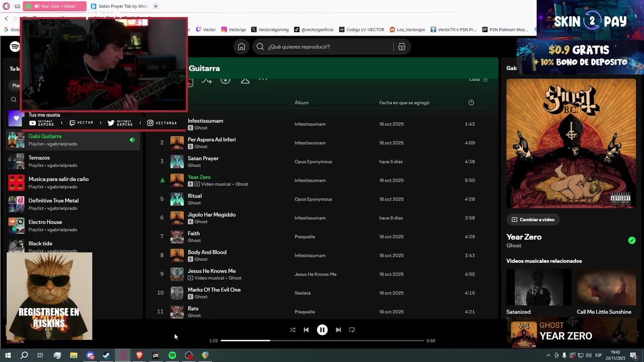Skip to the previous track
The width and height of the screenshot is (644, 362).
click(306, 330)
